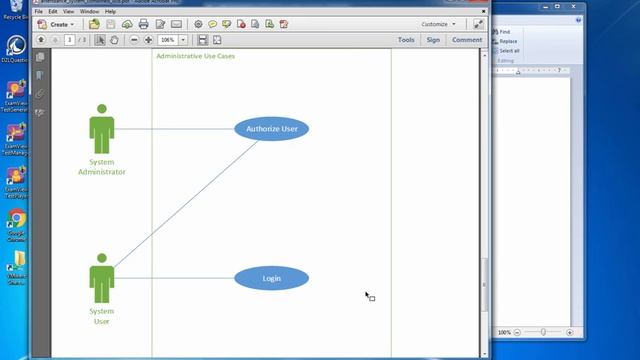Toggle read mode expand icon
Image resolution: width=640 pixels, height=360 pixels.
478,24
